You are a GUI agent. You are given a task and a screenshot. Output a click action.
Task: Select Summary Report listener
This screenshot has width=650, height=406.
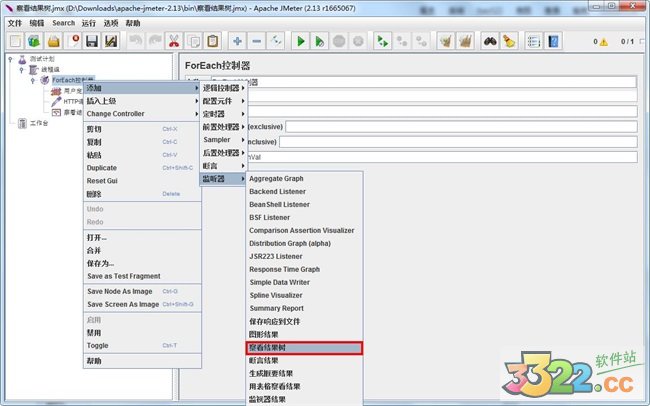click(304, 308)
